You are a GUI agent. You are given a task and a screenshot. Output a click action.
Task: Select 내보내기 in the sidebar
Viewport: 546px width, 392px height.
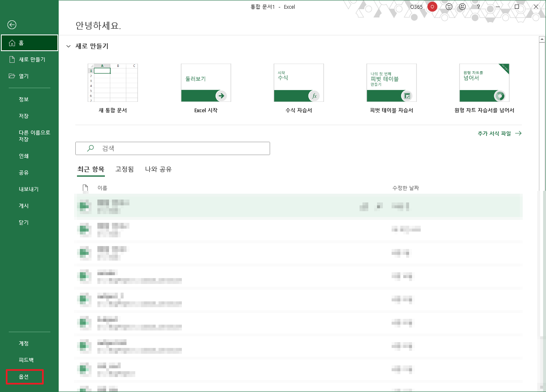click(x=29, y=189)
